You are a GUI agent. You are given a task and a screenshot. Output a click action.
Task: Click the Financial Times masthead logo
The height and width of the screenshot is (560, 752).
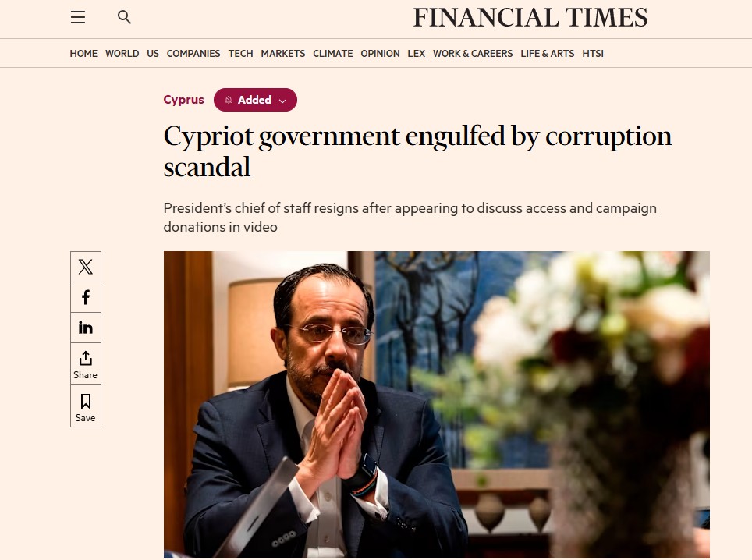coord(530,17)
